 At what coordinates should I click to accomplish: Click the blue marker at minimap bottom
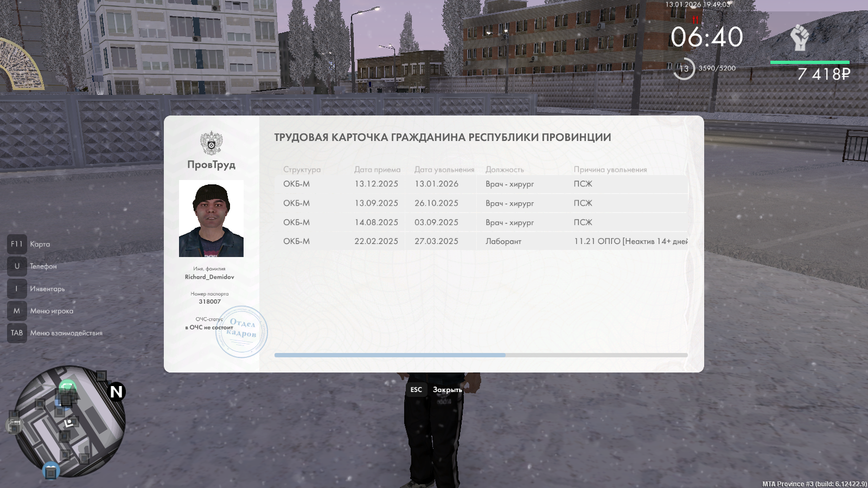50,471
